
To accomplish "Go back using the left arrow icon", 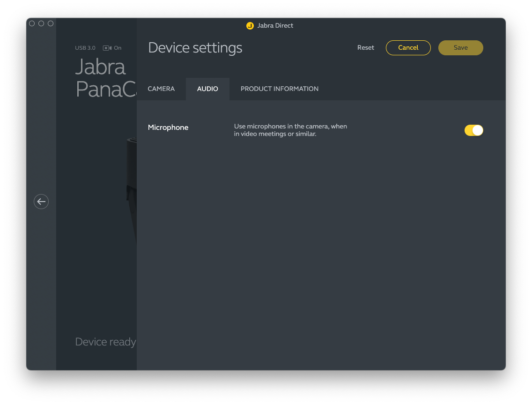I will click(41, 202).
